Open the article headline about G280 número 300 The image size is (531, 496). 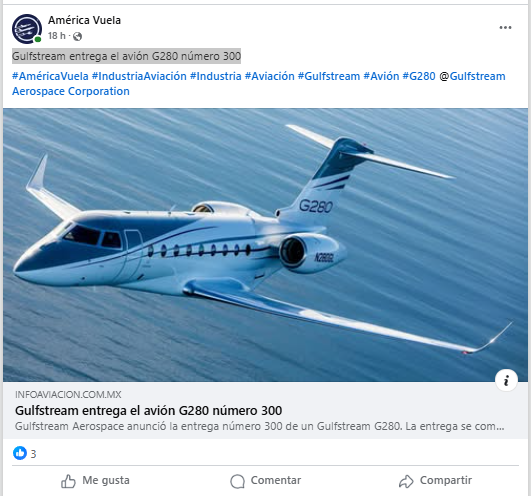148,411
